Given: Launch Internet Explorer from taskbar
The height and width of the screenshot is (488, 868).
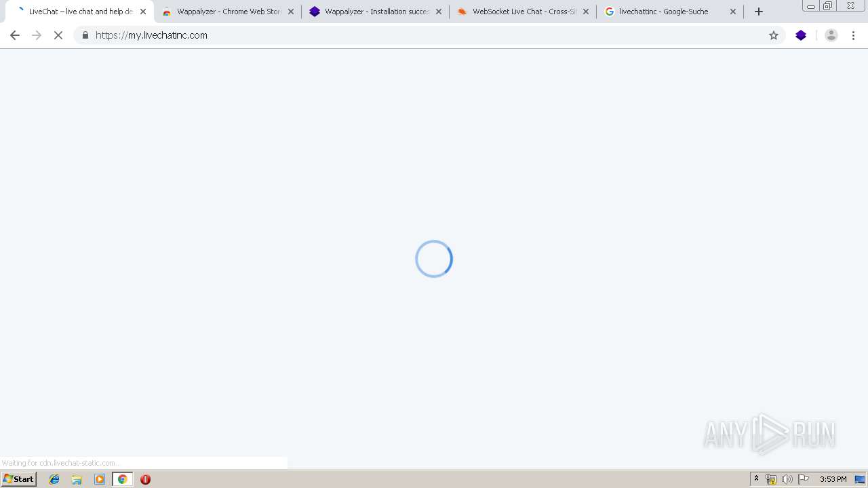Looking at the screenshot, I should [x=54, y=479].
